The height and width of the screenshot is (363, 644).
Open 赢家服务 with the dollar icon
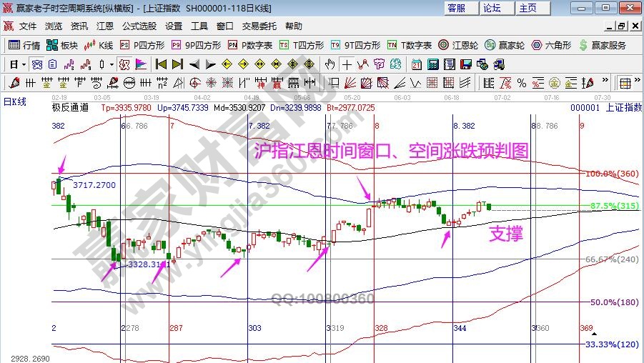click(x=603, y=45)
